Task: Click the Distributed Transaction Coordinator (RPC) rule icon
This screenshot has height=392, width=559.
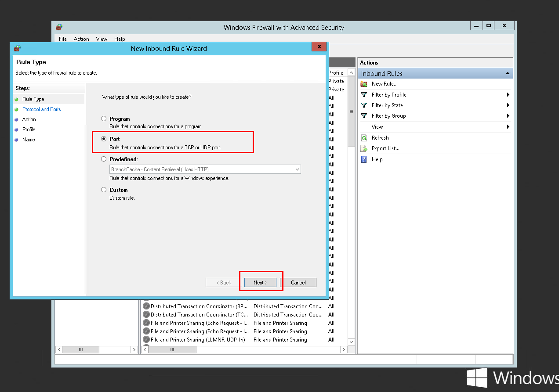Action: pyautogui.click(x=146, y=306)
